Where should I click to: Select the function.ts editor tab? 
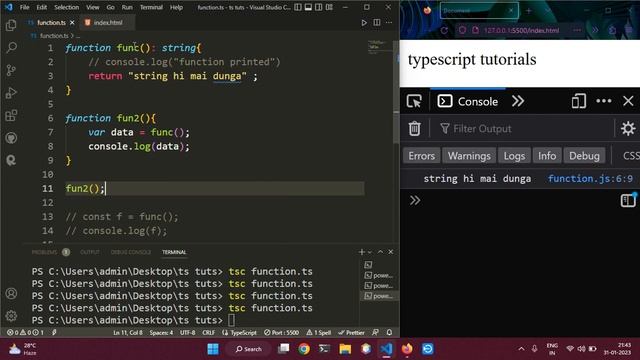(51, 23)
